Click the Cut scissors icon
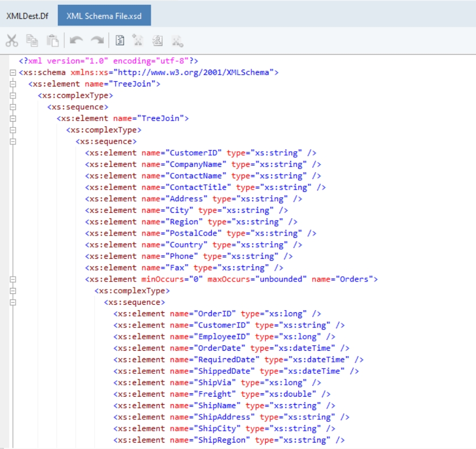 (x=12, y=41)
